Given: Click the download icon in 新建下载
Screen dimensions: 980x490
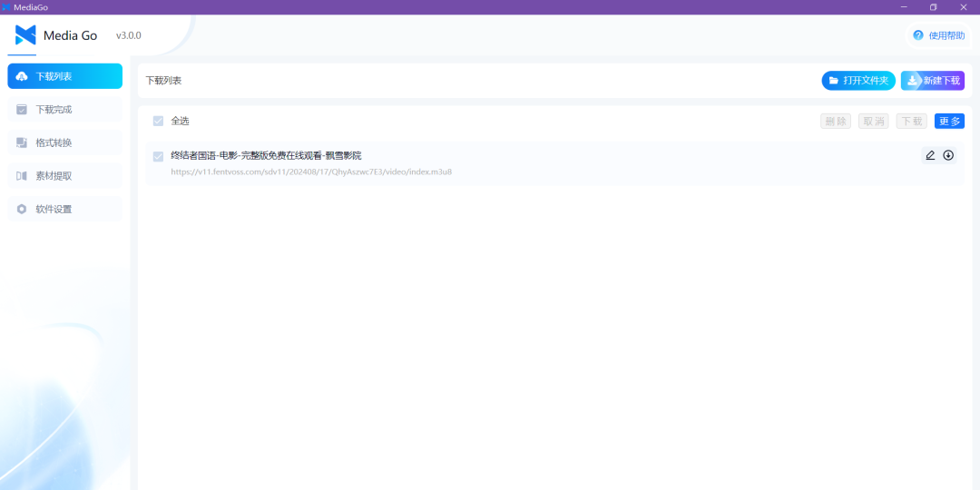Looking at the screenshot, I should pos(913,81).
